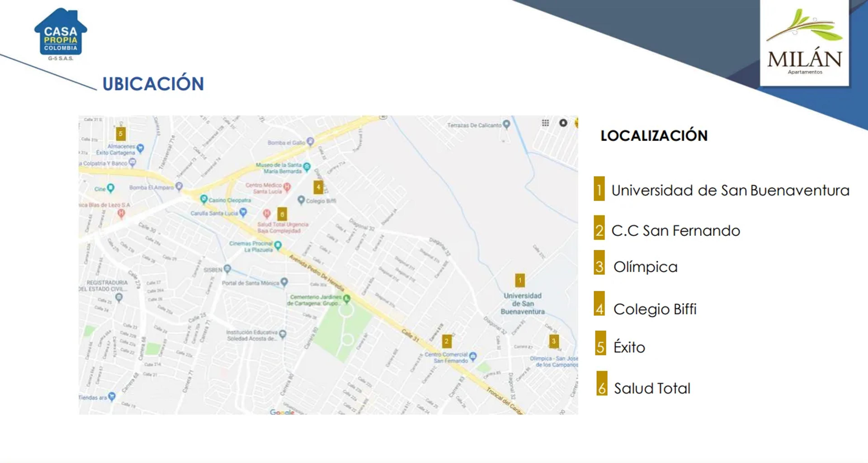The image size is (868, 463).
Task: Click the Universidad de San Buenaventura legend entry
Action: click(x=722, y=190)
